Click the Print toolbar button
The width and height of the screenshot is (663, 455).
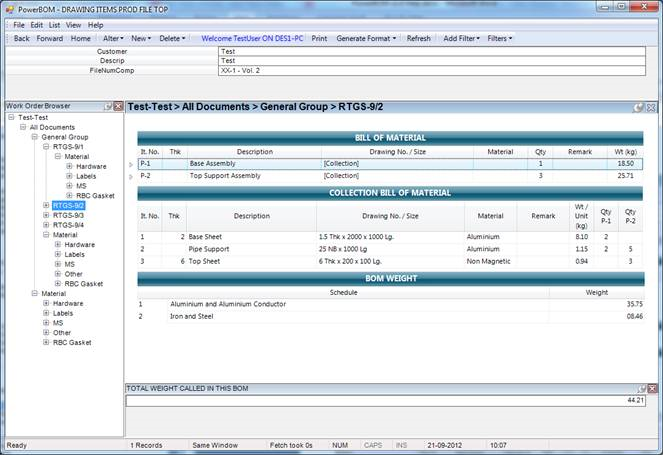[x=319, y=38]
